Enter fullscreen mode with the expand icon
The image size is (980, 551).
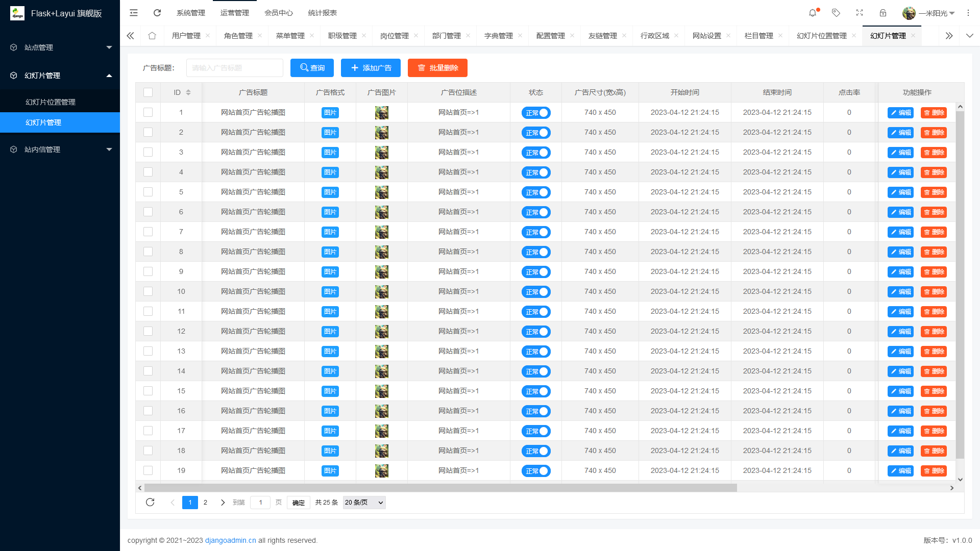coord(860,13)
